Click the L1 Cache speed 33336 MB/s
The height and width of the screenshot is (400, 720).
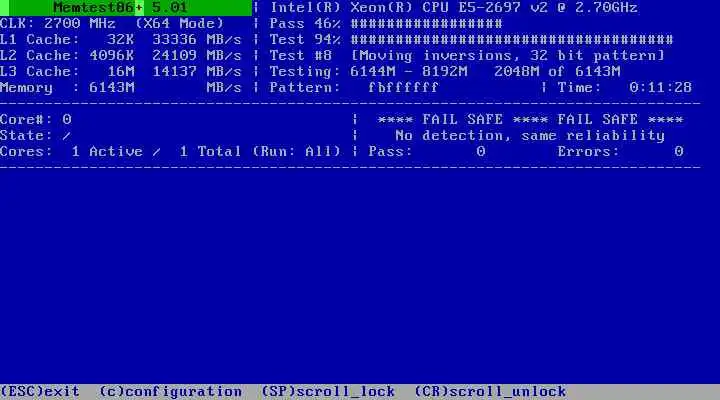197,39
